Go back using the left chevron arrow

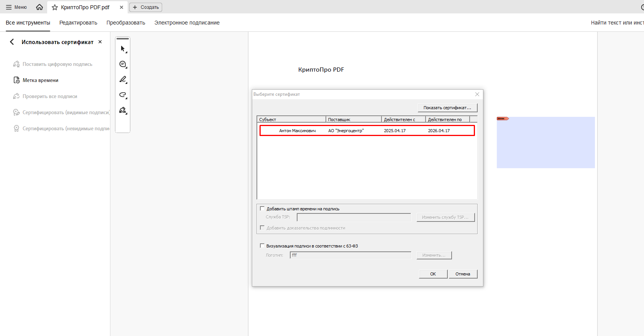[12, 42]
